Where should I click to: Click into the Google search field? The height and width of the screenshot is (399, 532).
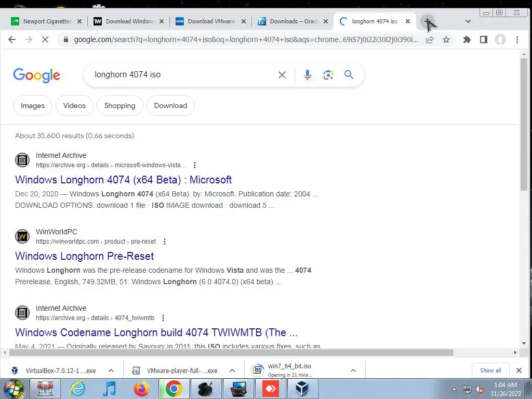(x=183, y=75)
